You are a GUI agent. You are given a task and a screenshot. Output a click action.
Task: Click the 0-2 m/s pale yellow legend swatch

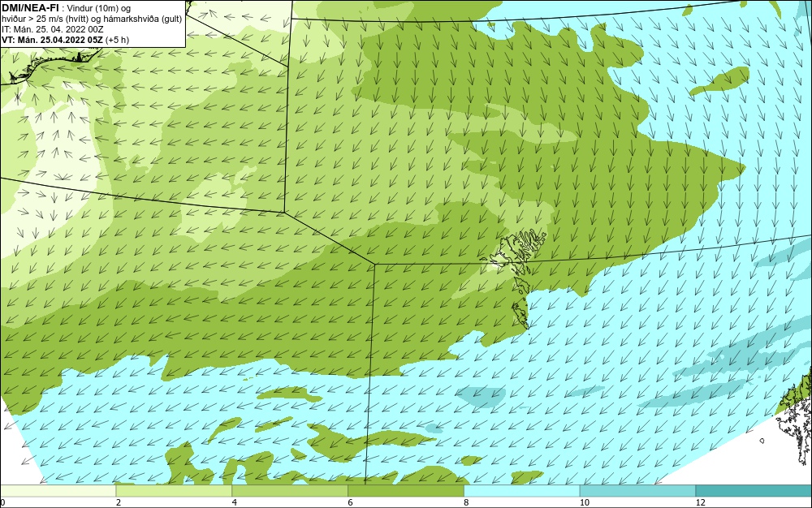58,490
